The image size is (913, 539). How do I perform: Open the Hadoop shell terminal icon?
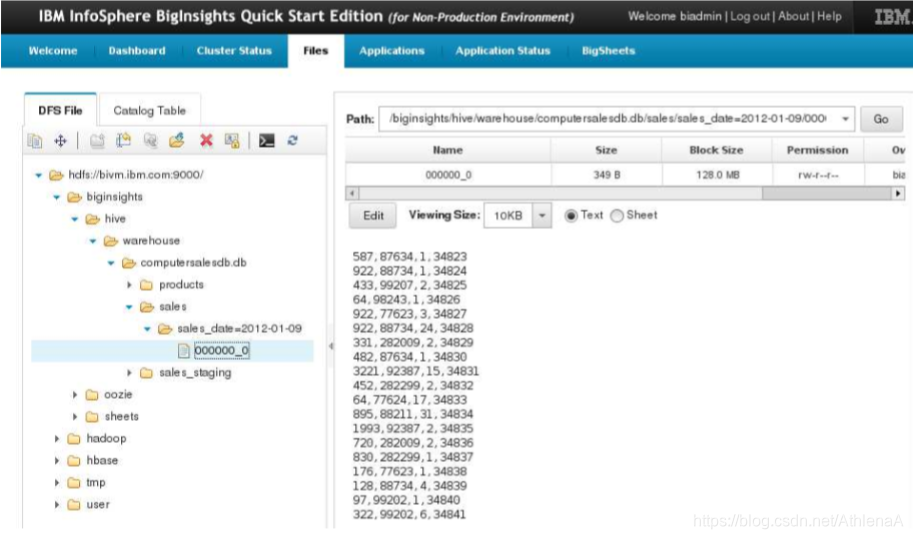coord(267,140)
